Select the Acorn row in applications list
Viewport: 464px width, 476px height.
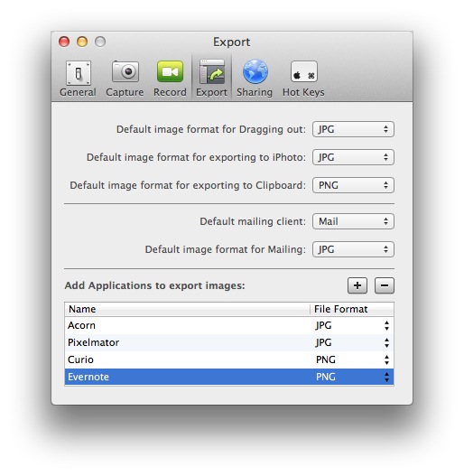[x=229, y=325]
